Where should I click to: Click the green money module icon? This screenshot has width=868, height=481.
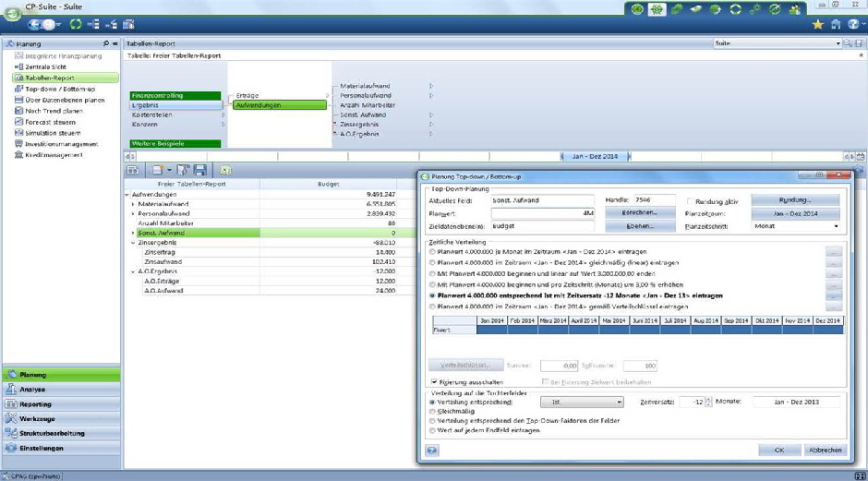tap(696, 9)
